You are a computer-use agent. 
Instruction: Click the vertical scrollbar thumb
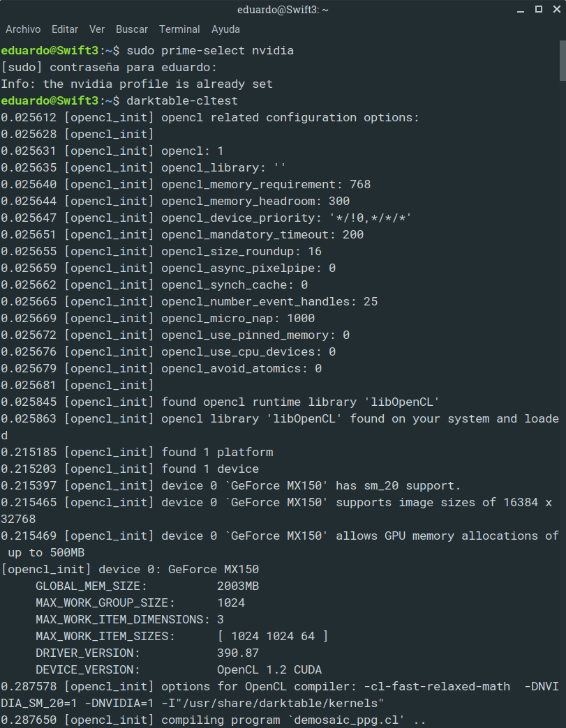[x=562, y=61]
